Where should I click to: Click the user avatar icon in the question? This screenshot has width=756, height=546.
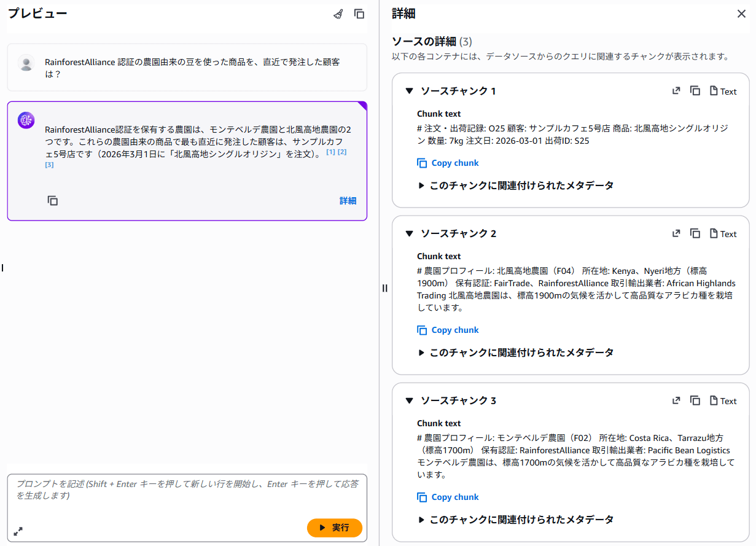(x=26, y=63)
